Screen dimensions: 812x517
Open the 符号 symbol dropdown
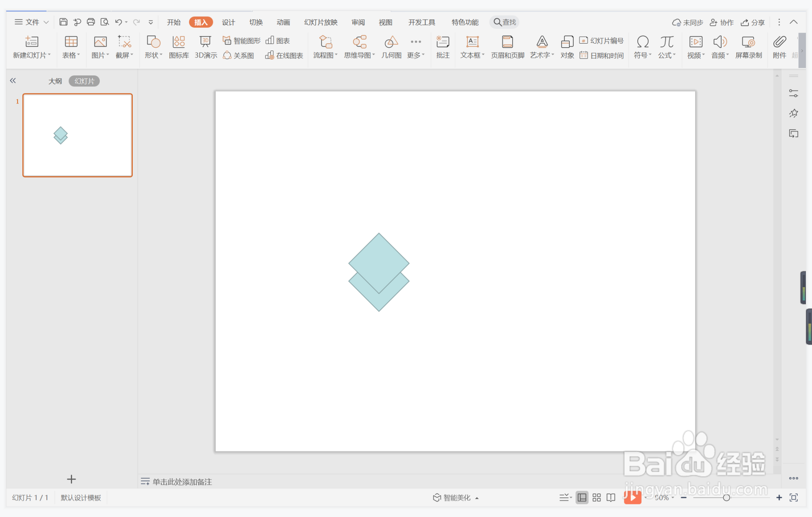(643, 47)
